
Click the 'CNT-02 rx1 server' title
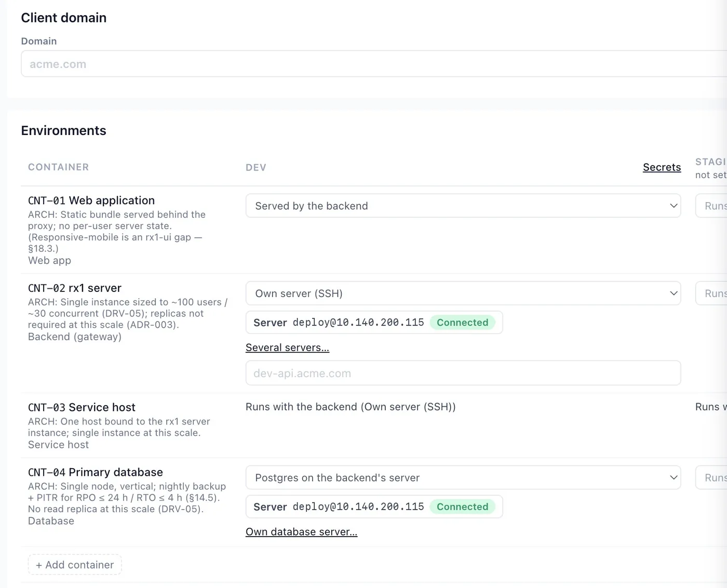click(75, 288)
